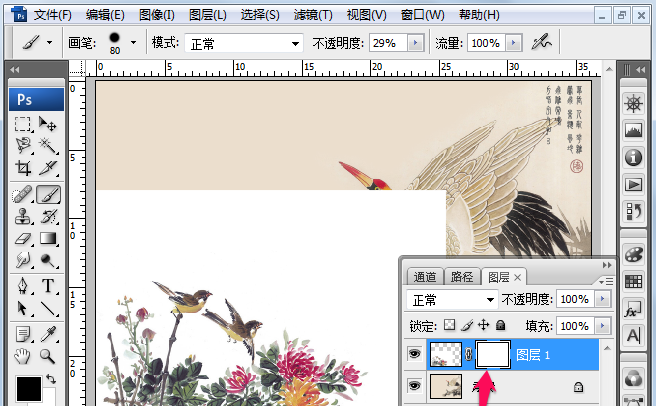Open the 文件(F) menu
The width and height of the screenshot is (656, 406).
click(52, 15)
